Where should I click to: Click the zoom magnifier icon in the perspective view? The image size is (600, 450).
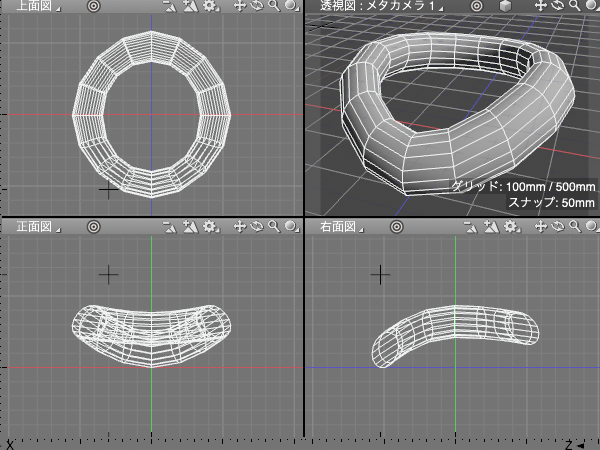[x=573, y=6]
